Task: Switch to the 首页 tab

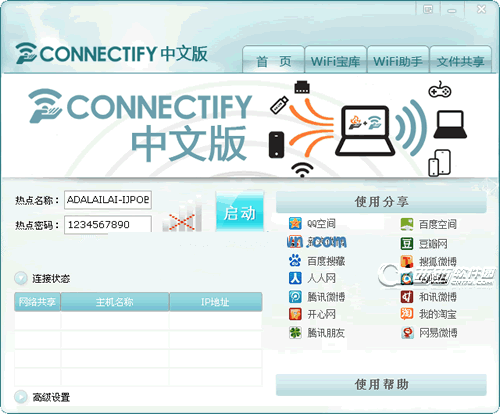Action: [273, 60]
